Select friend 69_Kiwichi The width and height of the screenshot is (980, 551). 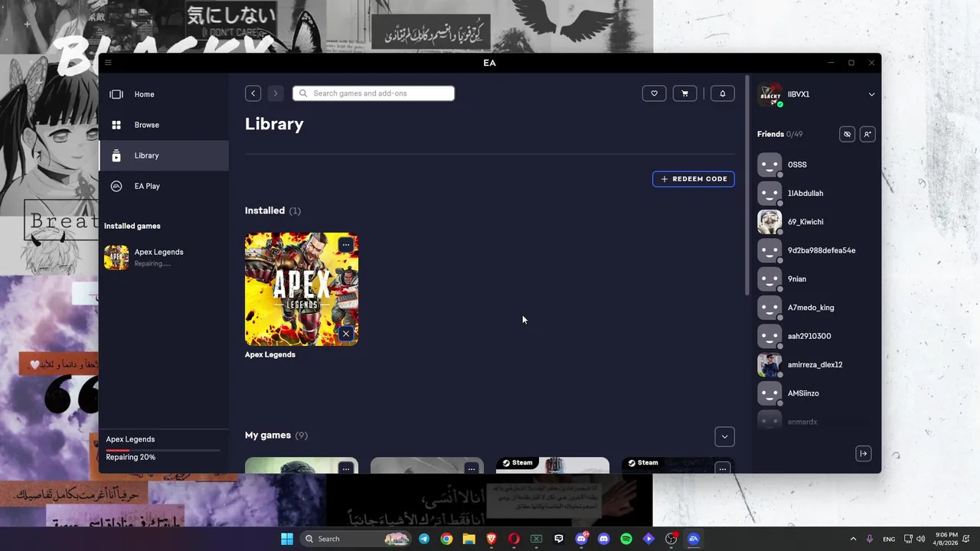point(816,222)
